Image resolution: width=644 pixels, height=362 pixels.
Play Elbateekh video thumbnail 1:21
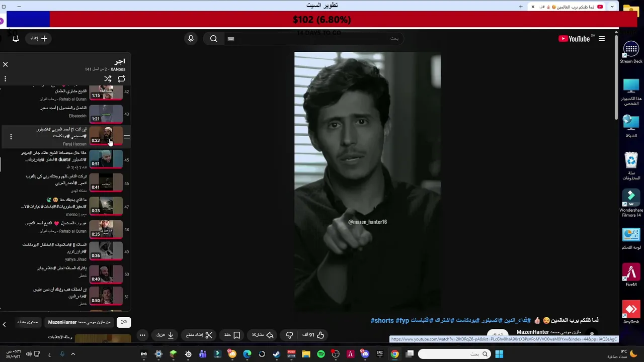coord(106,114)
